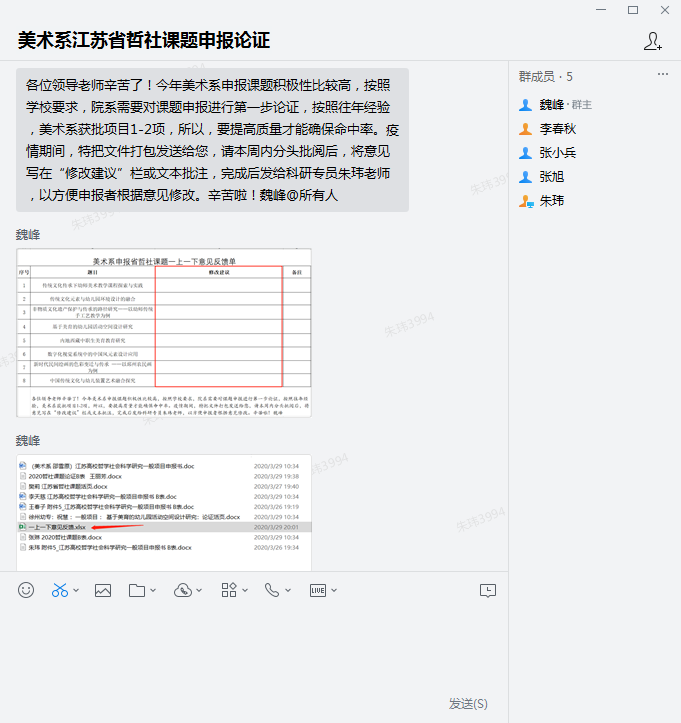
Task: Click group owner 魏峰 in member list
Action: [x=551, y=105]
